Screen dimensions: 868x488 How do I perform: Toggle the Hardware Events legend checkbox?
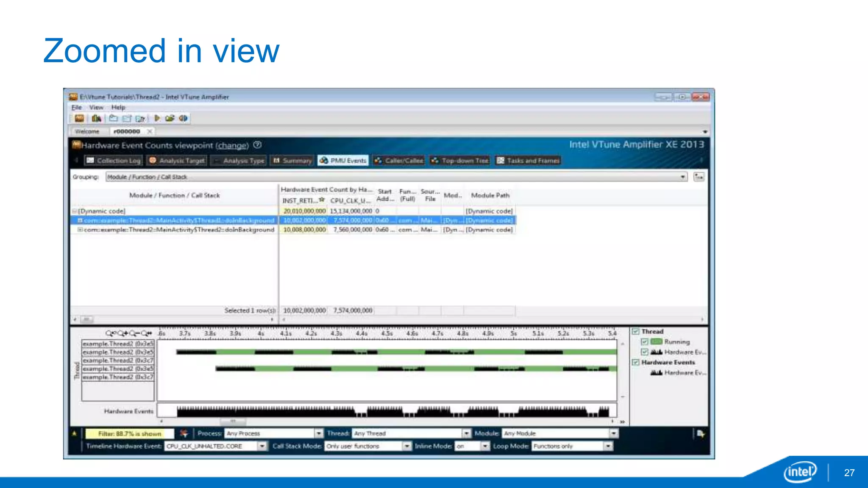pyautogui.click(x=635, y=362)
